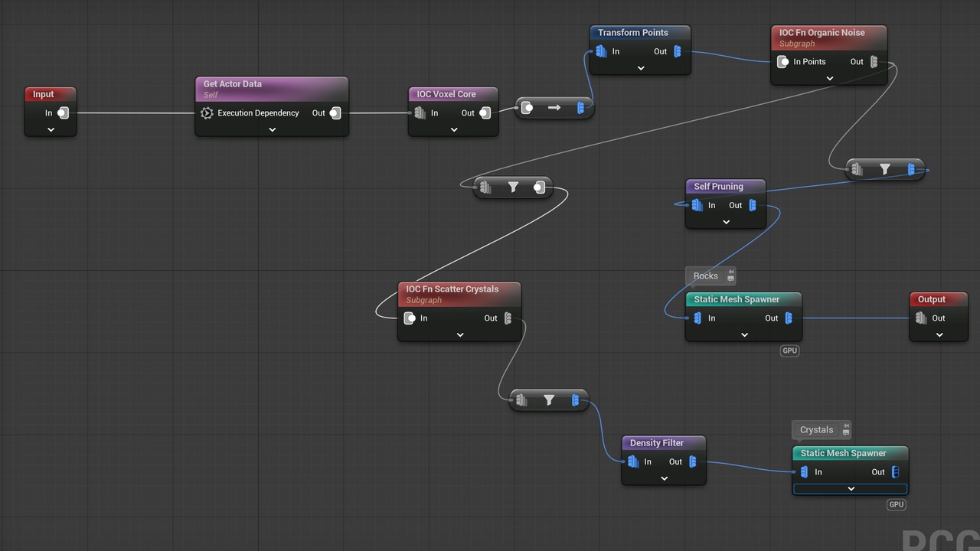Click the Execution Dependency gear pin
The width and height of the screenshot is (980, 551).
(x=207, y=113)
